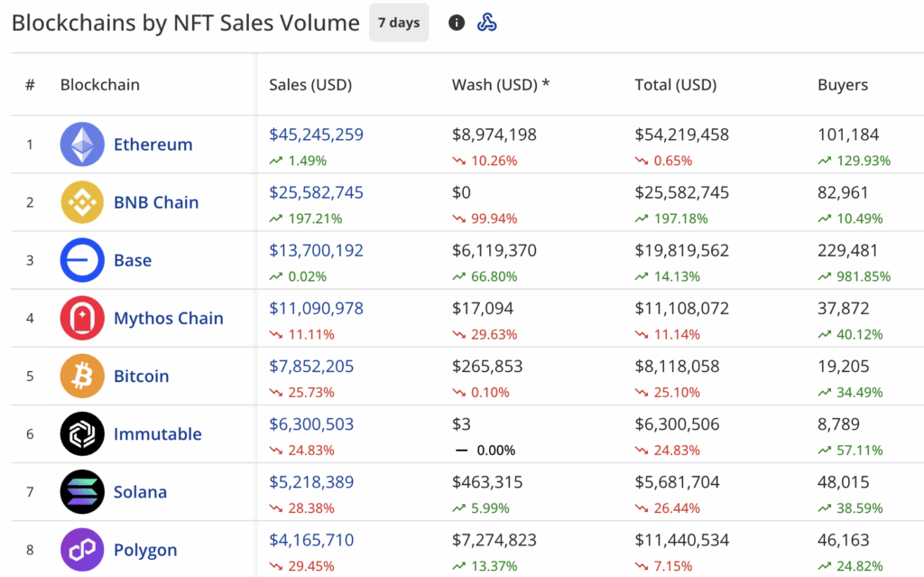This screenshot has width=924, height=577.
Task: Click the $25,582,745 BNB Chain sales link
Action: pos(316,191)
